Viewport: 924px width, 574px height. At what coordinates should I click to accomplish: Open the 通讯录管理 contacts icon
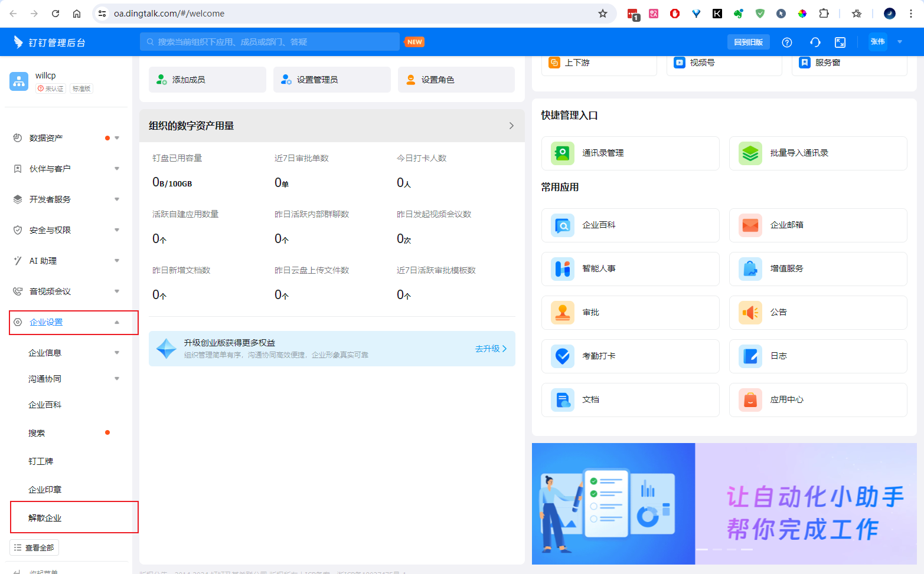coord(562,153)
